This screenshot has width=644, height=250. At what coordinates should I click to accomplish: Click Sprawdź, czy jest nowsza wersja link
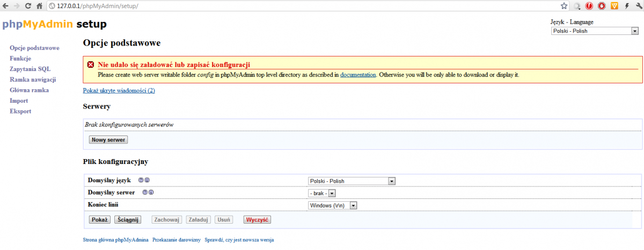pos(239,239)
